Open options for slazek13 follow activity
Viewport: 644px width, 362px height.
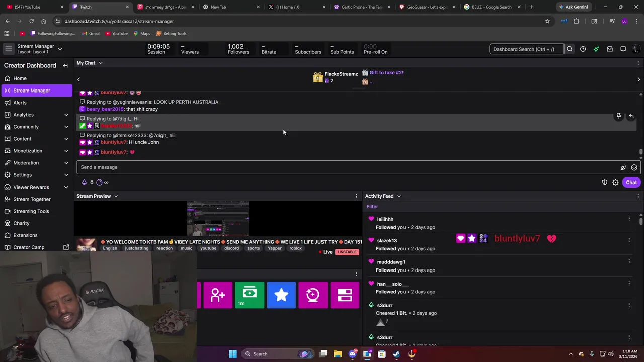(x=629, y=240)
